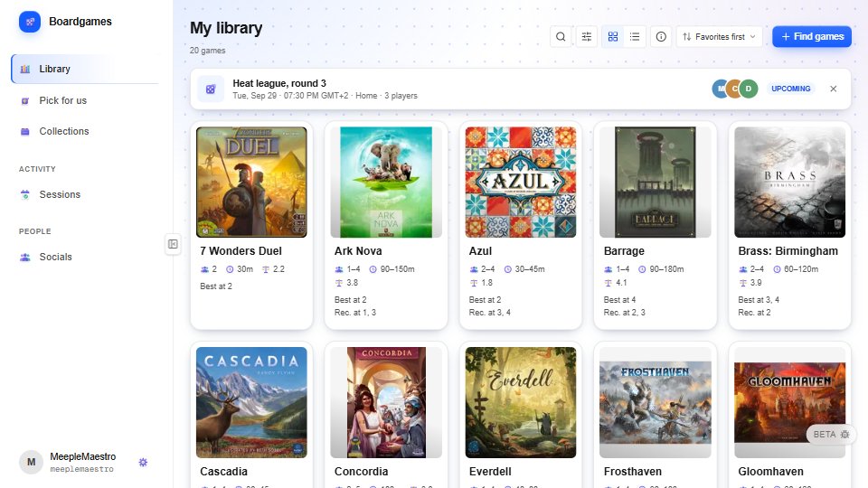
Task: Open the Library sidebar item
Action: point(85,70)
